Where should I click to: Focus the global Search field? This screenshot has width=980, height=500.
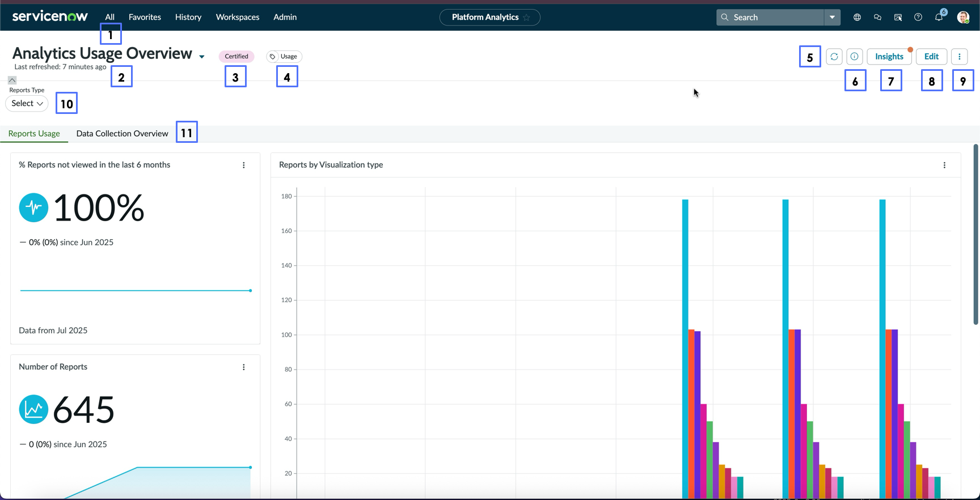coord(770,17)
